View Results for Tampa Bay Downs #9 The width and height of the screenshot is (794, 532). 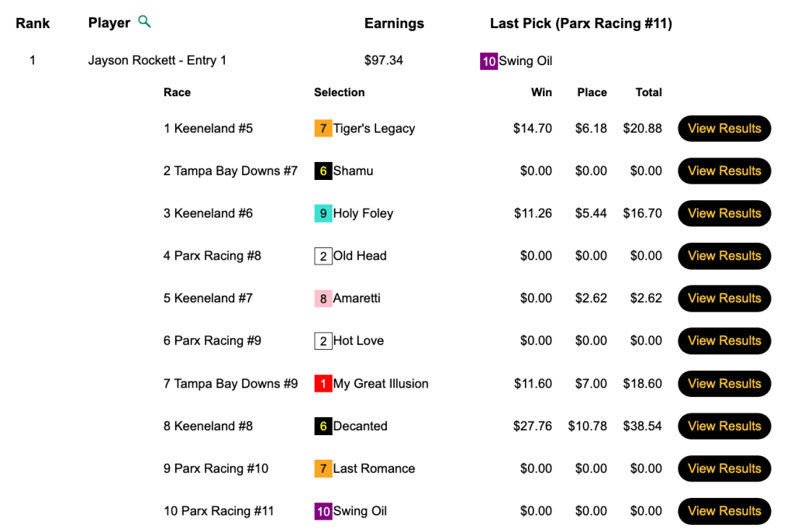tap(724, 384)
